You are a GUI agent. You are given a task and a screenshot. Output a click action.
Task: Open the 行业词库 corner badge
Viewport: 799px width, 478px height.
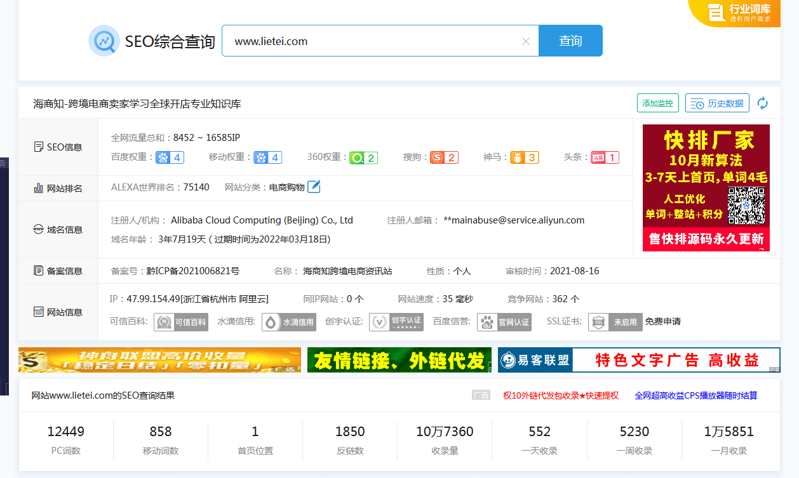click(x=737, y=12)
